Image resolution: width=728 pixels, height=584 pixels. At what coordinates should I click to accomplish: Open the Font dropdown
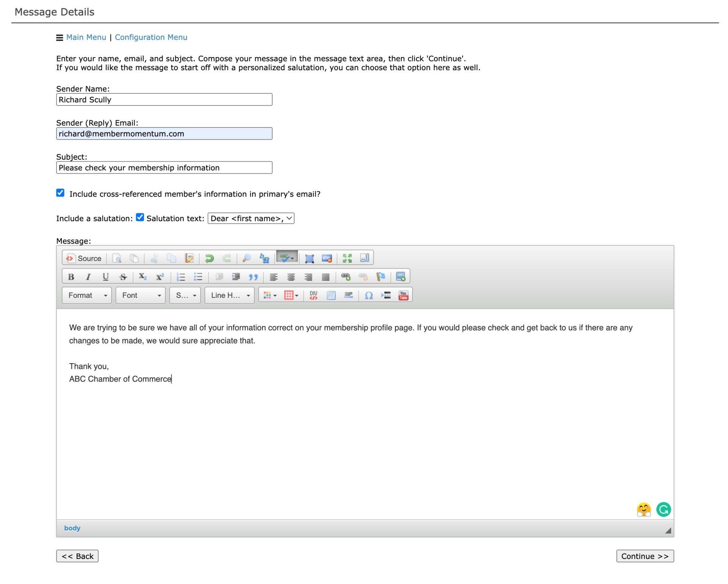[141, 295]
